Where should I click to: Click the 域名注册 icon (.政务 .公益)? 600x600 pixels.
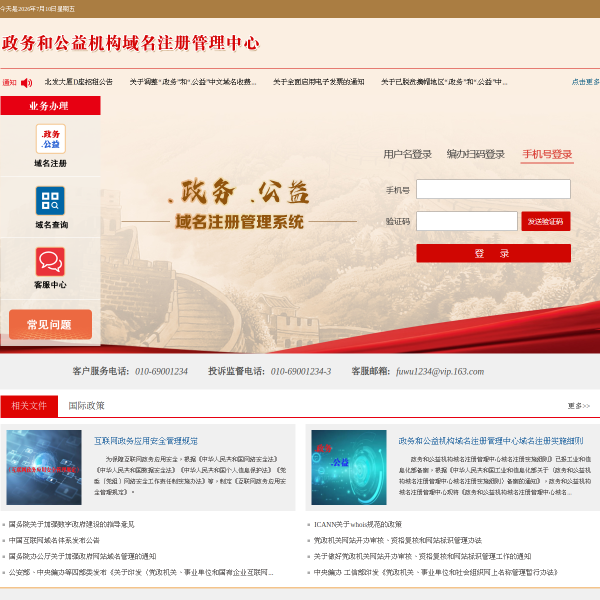[51, 139]
